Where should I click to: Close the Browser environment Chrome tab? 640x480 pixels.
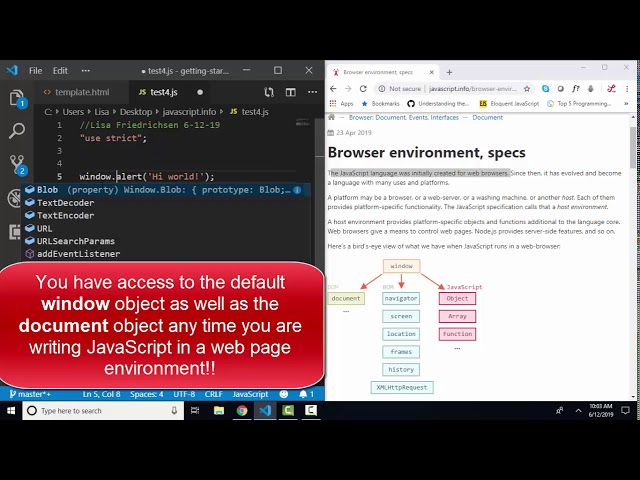pos(431,72)
